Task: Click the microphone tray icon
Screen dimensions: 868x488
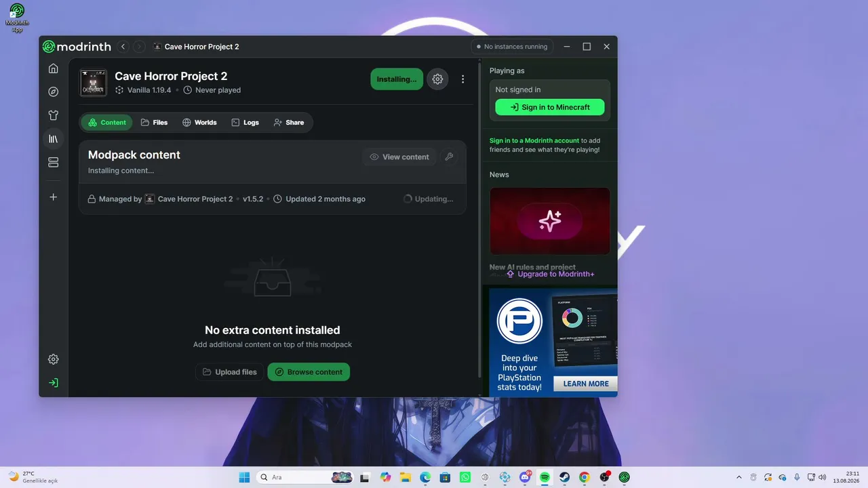Action: pyautogui.click(x=797, y=477)
